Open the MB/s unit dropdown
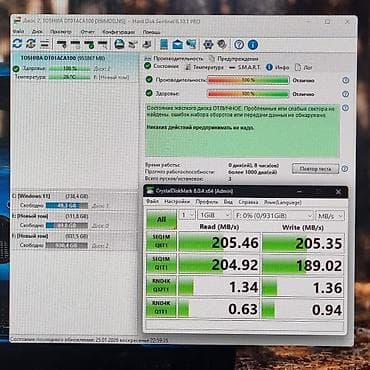 pyautogui.click(x=330, y=216)
